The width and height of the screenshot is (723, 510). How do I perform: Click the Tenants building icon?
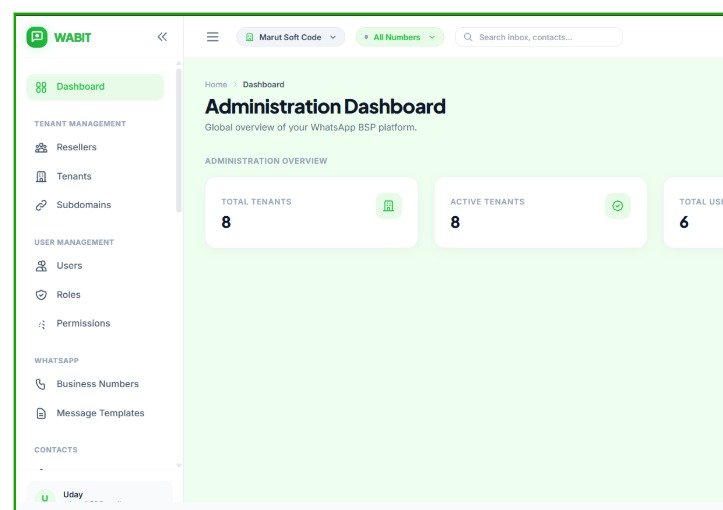pyautogui.click(x=41, y=177)
